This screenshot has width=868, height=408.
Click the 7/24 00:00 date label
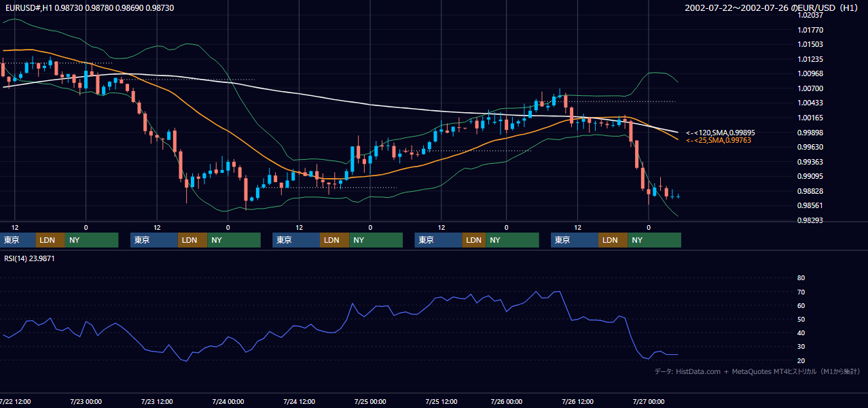pyautogui.click(x=228, y=401)
